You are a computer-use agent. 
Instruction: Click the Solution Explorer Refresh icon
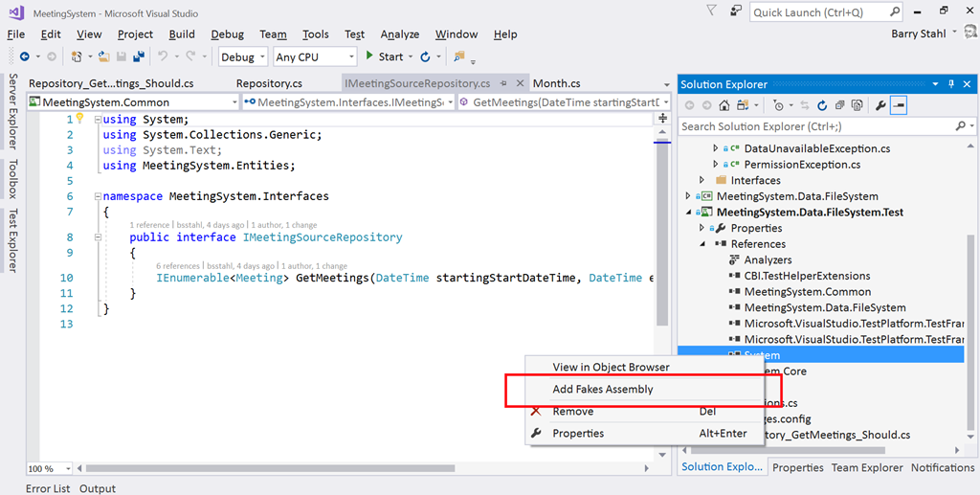[x=822, y=105]
